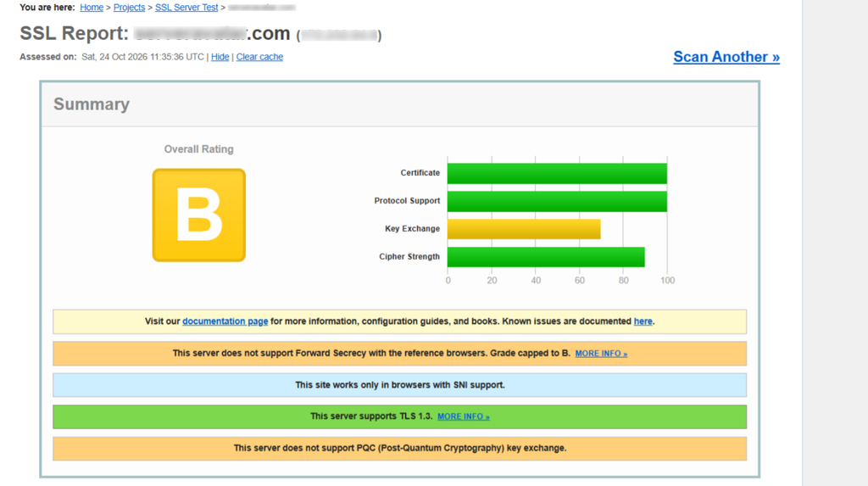This screenshot has height=486, width=868.
Task: Go to the Projects breadcrumb link
Action: click(129, 7)
